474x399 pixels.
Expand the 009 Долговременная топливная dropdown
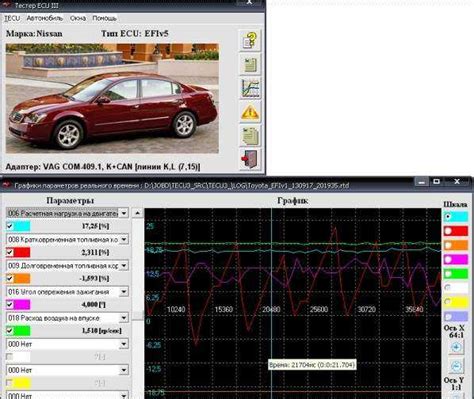[124, 266]
